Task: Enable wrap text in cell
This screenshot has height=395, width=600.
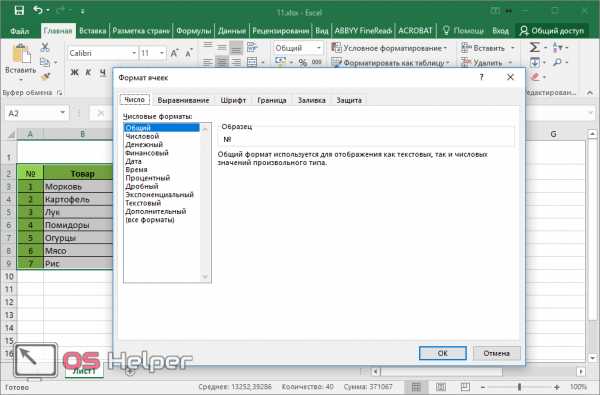Action: (252, 47)
